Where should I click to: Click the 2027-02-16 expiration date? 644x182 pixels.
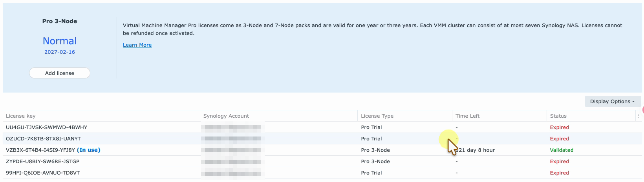click(x=60, y=52)
